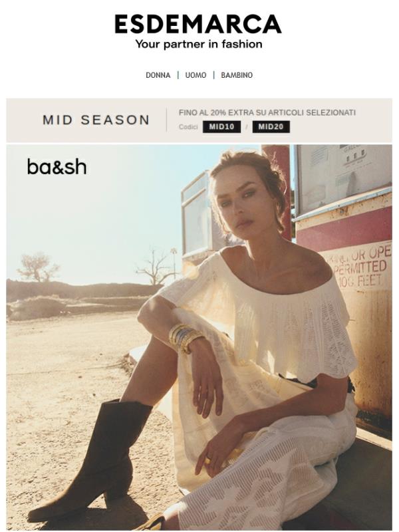Click the separator between MID10 and MID20
This screenshot has height=532, width=399.
[x=247, y=127]
